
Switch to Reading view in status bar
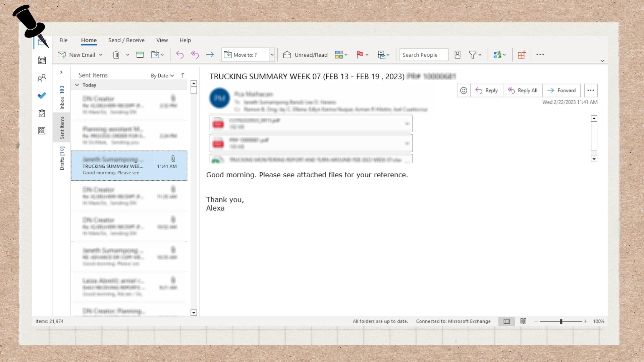point(523,321)
